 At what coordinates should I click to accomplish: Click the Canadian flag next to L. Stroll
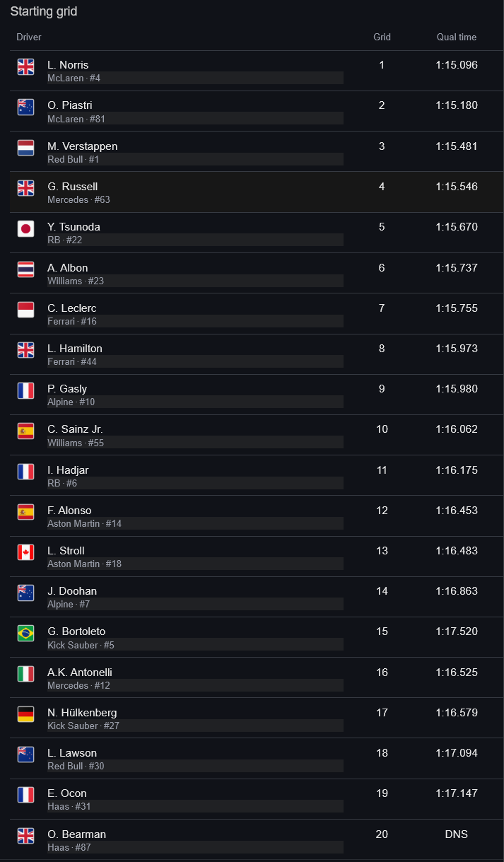coord(25,552)
